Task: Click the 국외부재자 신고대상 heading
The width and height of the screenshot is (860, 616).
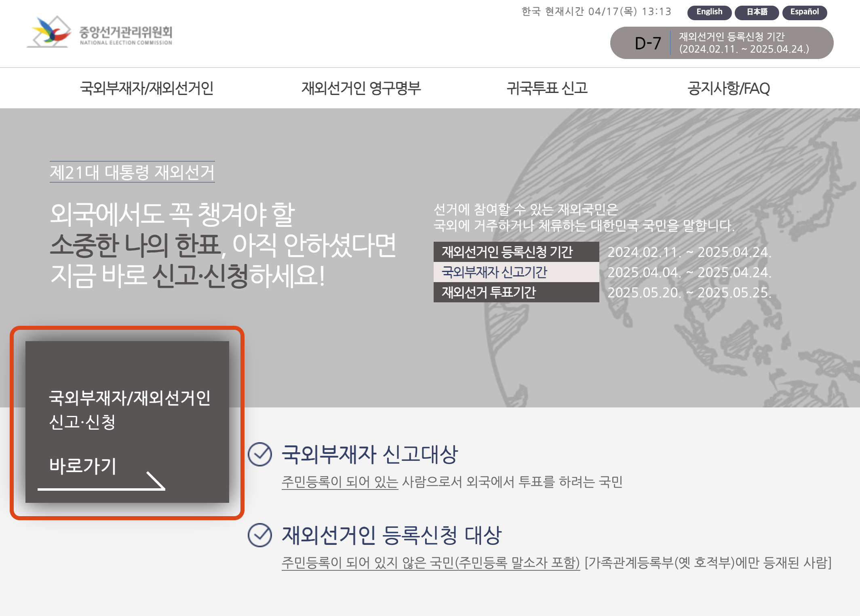Action: [x=370, y=454]
